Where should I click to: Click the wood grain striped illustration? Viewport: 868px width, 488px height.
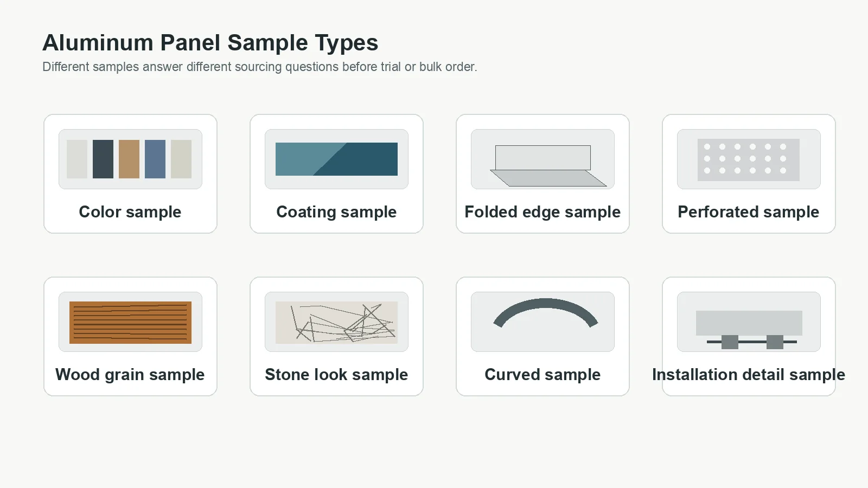[130, 322]
